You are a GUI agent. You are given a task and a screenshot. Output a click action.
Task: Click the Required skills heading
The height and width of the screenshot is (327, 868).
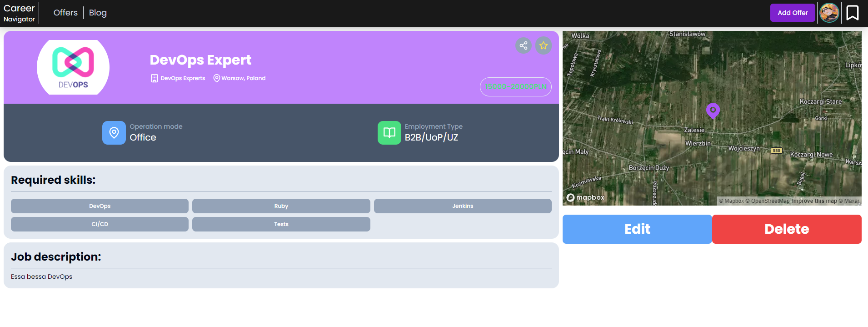click(53, 180)
